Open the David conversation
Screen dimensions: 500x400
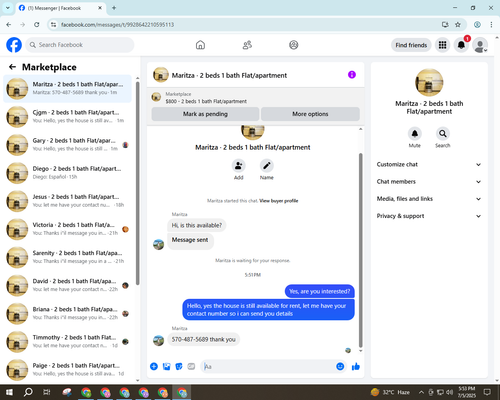click(x=67, y=285)
